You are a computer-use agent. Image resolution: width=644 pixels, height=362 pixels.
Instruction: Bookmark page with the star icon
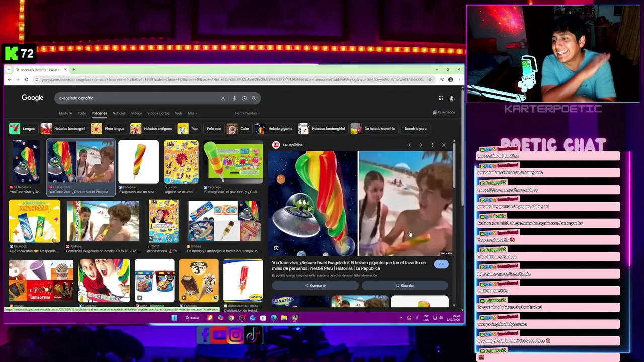tap(430, 79)
